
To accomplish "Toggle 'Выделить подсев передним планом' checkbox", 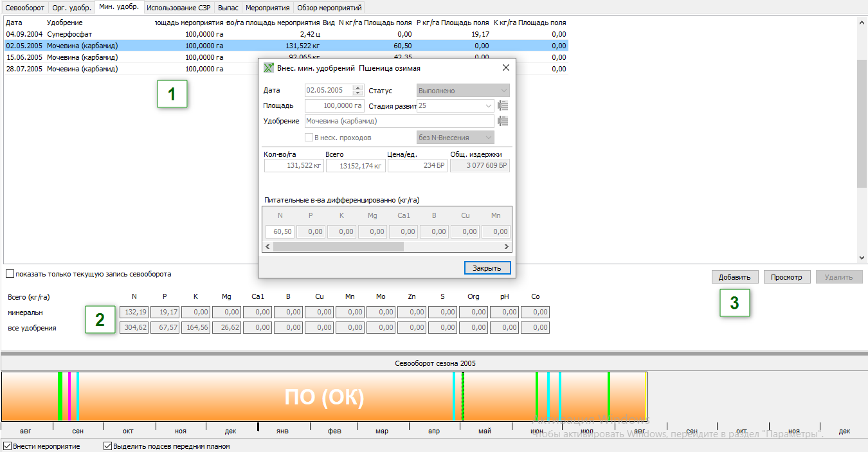I will tap(107, 446).
